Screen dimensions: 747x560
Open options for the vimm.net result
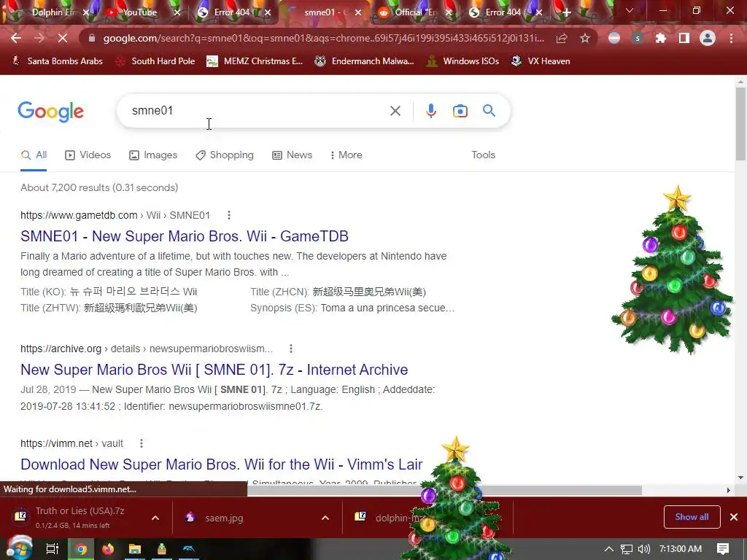[142, 443]
